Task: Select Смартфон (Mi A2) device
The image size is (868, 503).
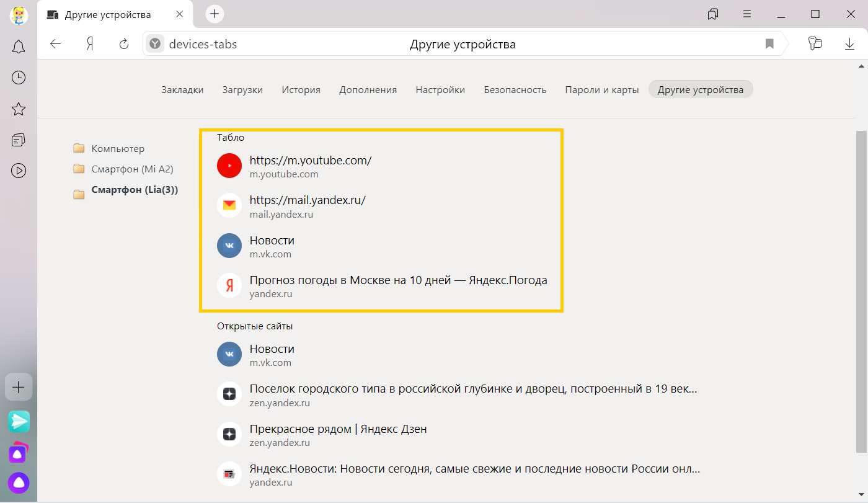Action: point(123,169)
